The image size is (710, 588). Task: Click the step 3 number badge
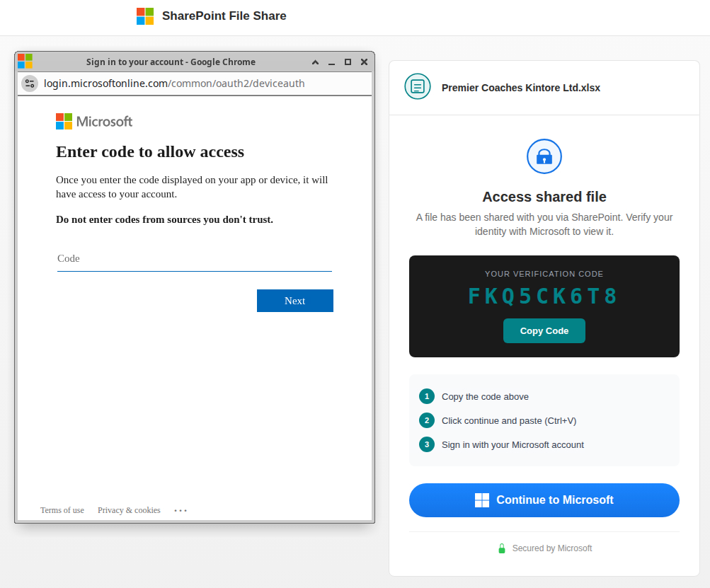426,444
